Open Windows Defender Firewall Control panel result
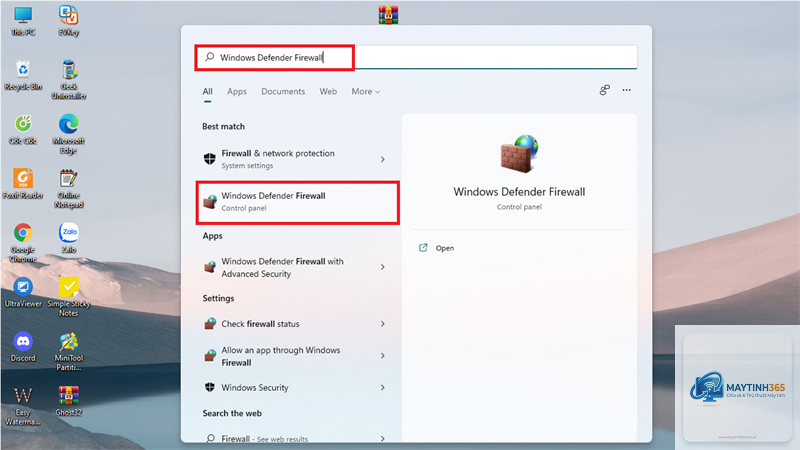800x450 pixels. (x=297, y=202)
